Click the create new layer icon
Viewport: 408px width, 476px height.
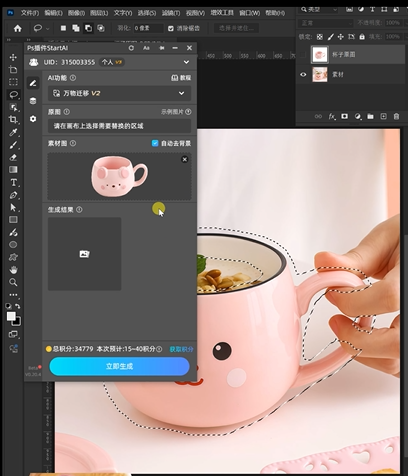click(x=383, y=116)
